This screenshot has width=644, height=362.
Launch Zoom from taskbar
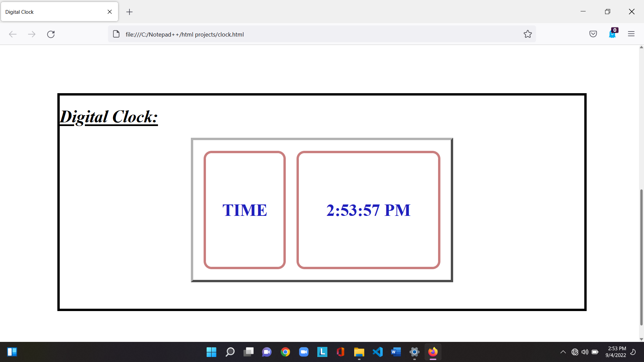[304, 352]
